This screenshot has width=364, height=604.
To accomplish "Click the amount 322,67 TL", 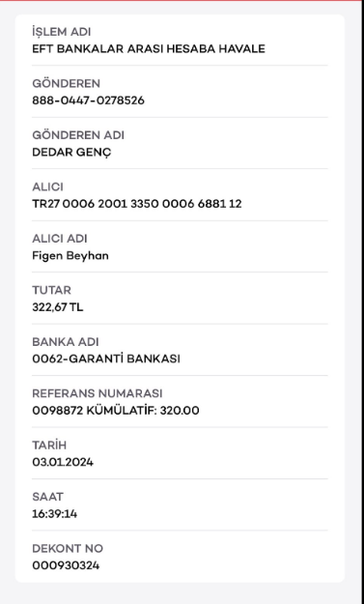I will (57, 307).
